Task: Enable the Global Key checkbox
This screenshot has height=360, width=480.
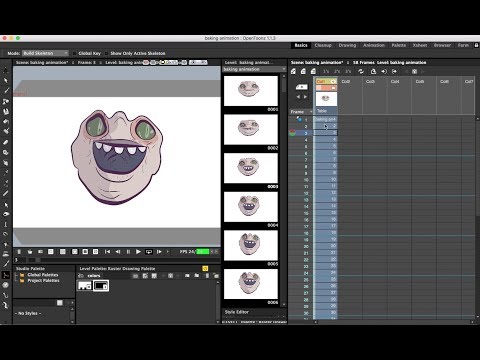Action: pyautogui.click(x=75, y=53)
